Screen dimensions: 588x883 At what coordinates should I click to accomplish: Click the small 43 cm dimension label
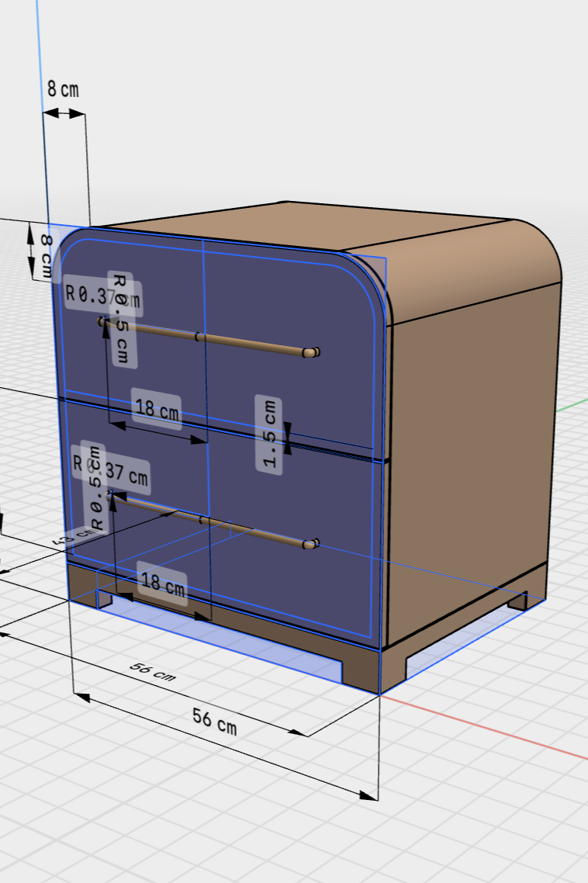(x=74, y=535)
